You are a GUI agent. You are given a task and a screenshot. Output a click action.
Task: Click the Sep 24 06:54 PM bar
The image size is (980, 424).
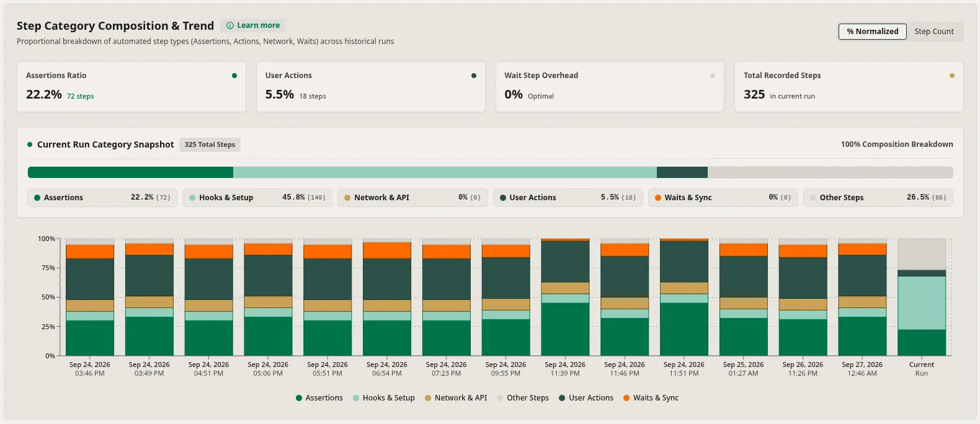387,299
